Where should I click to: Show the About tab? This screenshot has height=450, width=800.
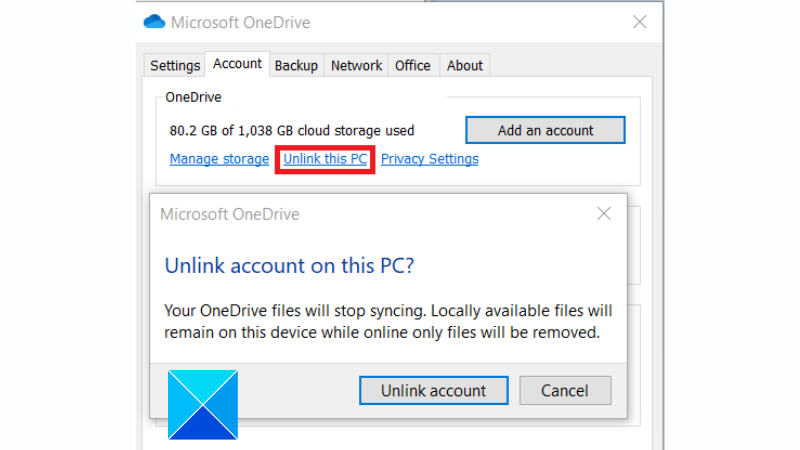click(465, 66)
